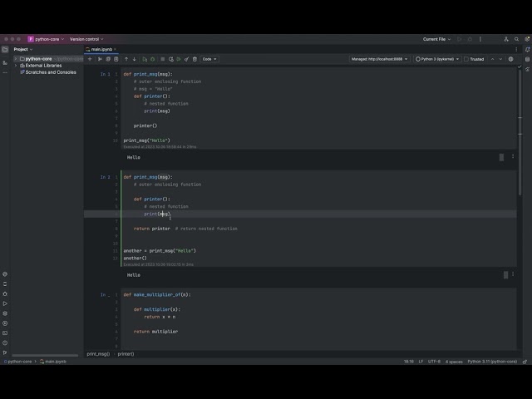Cut the selected cell with scissors icon

click(x=100, y=59)
